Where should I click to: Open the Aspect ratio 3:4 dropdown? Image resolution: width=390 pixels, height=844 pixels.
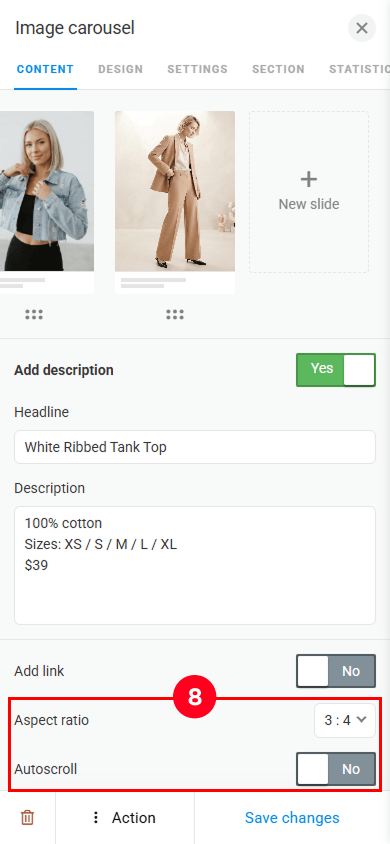click(x=345, y=720)
